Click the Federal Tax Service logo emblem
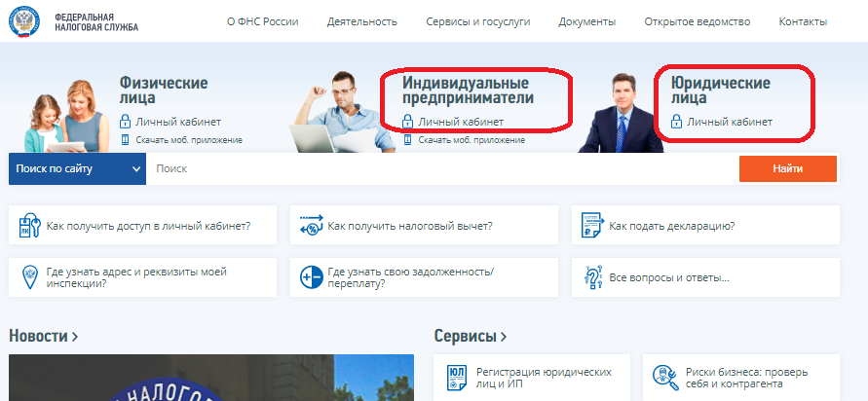 point(27,21)
